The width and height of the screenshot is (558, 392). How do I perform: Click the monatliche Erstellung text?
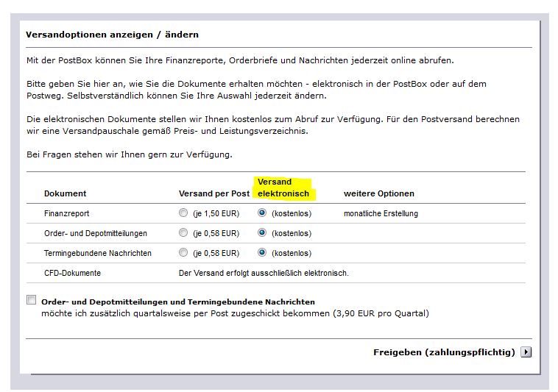(381, 213)
